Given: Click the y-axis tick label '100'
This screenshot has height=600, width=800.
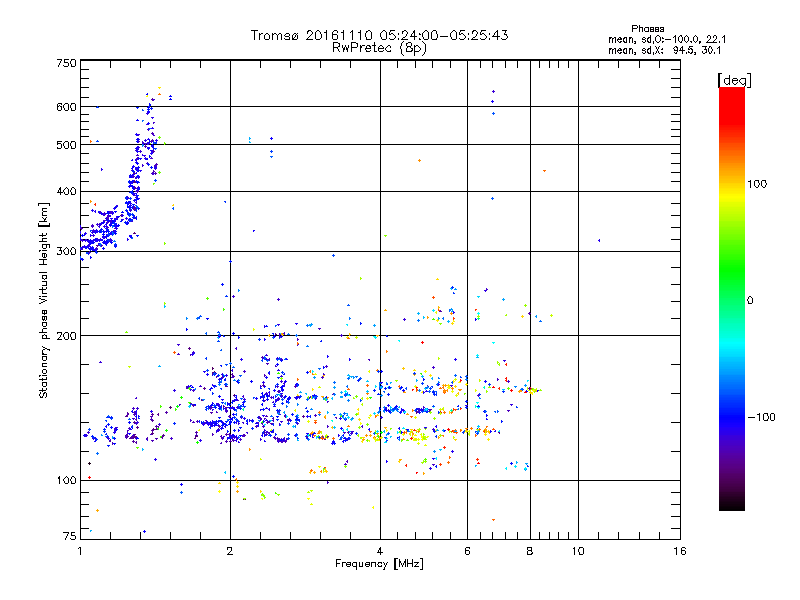Looking at the screenshot, I should [66, 480].
